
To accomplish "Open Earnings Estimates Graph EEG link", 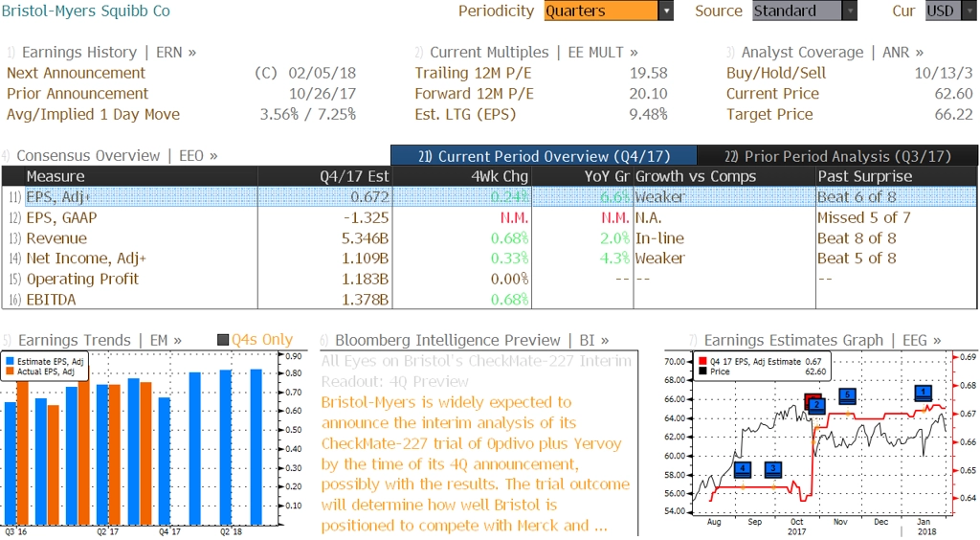I will tap(822, 340).
